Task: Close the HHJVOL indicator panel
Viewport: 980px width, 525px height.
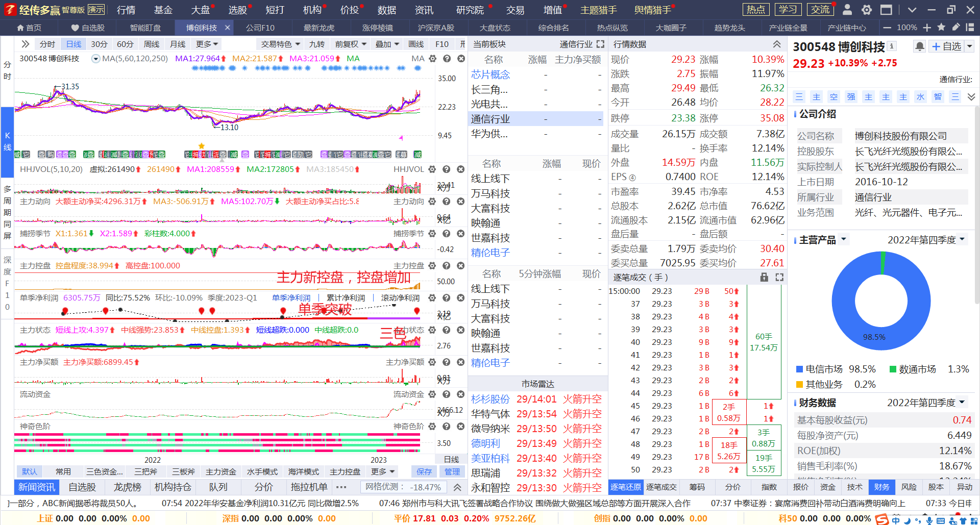Action: pyautogui.click(x=460, y=169)
